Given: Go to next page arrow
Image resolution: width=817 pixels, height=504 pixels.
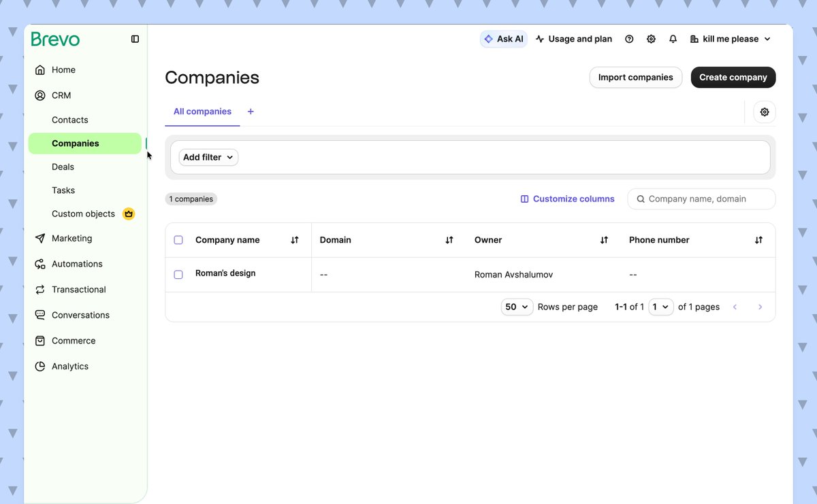Looking at the screenshot, I should click(x=760, y=307).
